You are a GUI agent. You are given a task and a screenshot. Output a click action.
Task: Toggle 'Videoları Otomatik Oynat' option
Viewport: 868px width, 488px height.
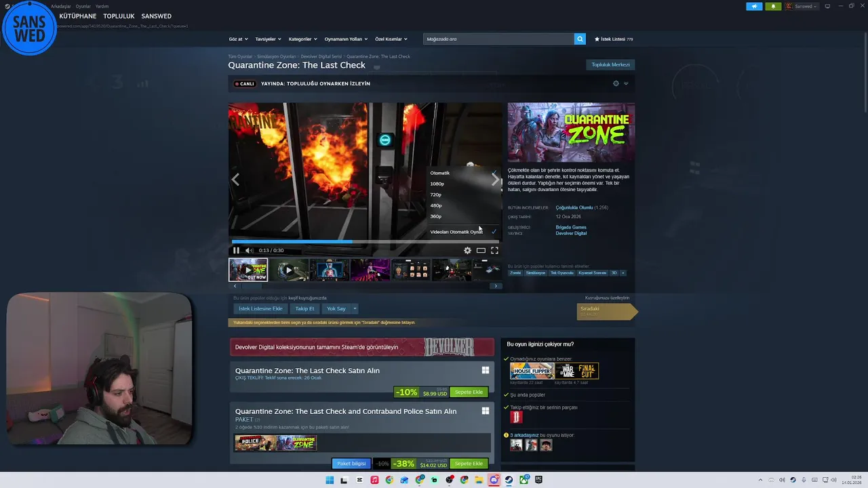coord(463,232)
